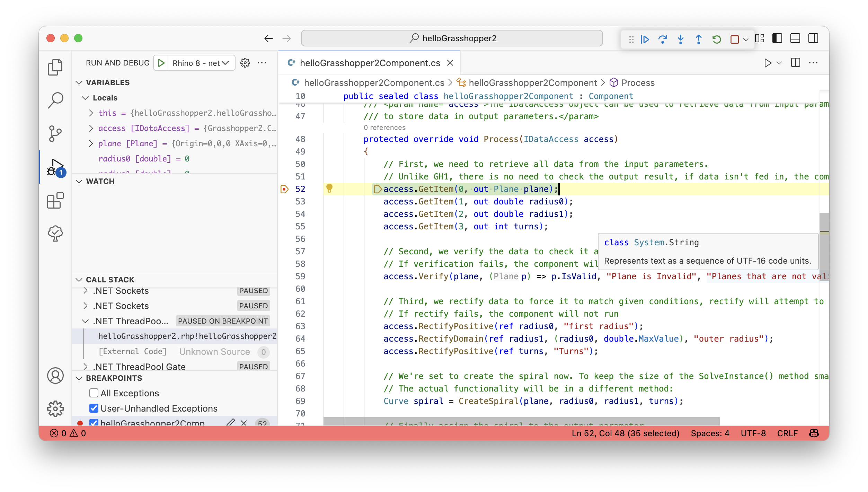Click CRLF end-of-line selector
The image size is (868, 492).
(787, 433)
